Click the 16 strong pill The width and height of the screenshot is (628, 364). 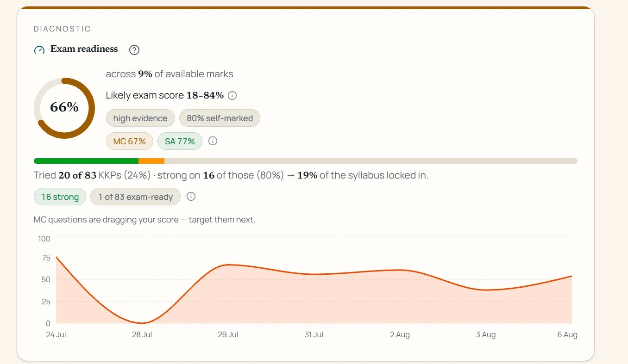click(60, 197)
